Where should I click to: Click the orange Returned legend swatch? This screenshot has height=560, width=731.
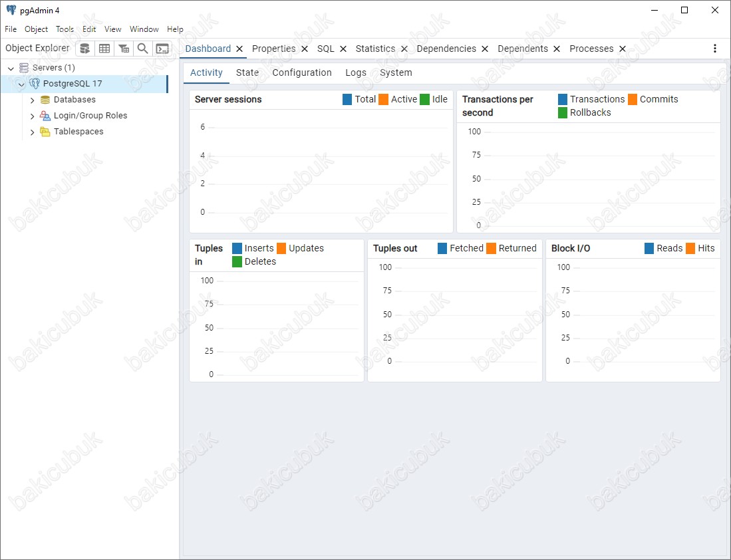coord(492,249)
